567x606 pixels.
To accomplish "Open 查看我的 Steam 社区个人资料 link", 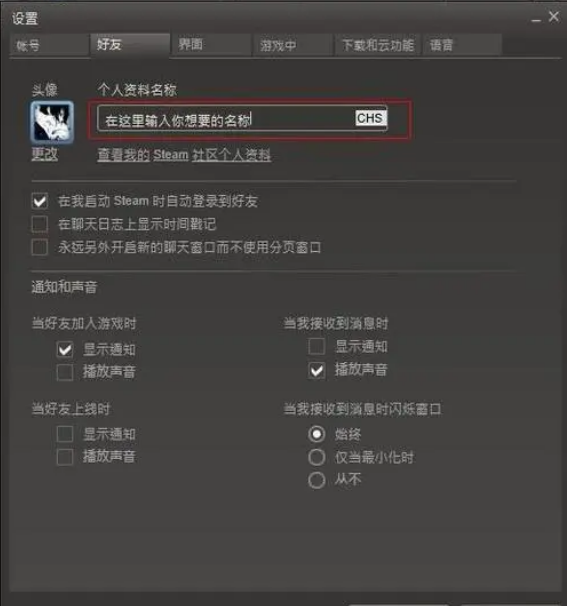I will (184, 155).
